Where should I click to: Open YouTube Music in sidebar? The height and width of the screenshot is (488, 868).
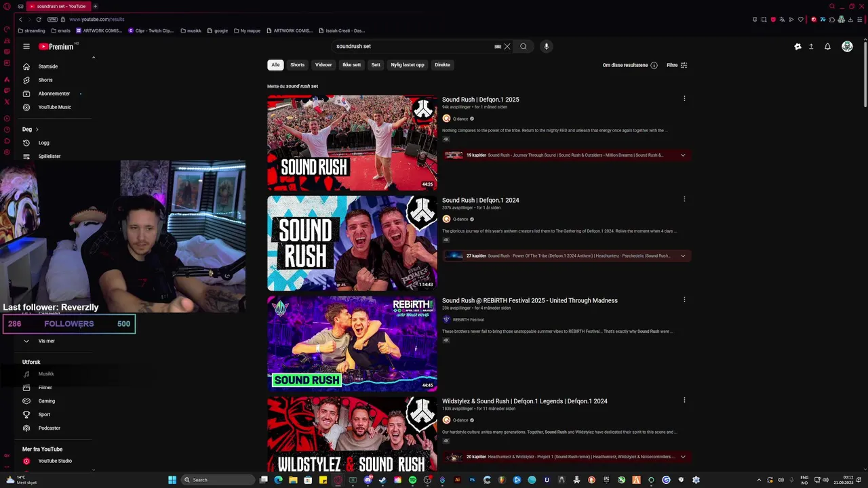point(54,107)
